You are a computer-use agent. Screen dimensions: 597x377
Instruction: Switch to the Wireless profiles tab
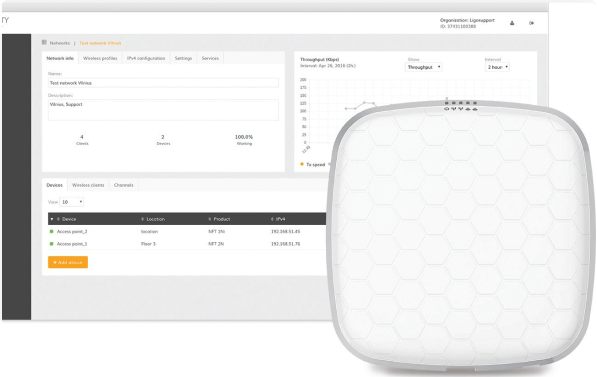tap(100, 58)
